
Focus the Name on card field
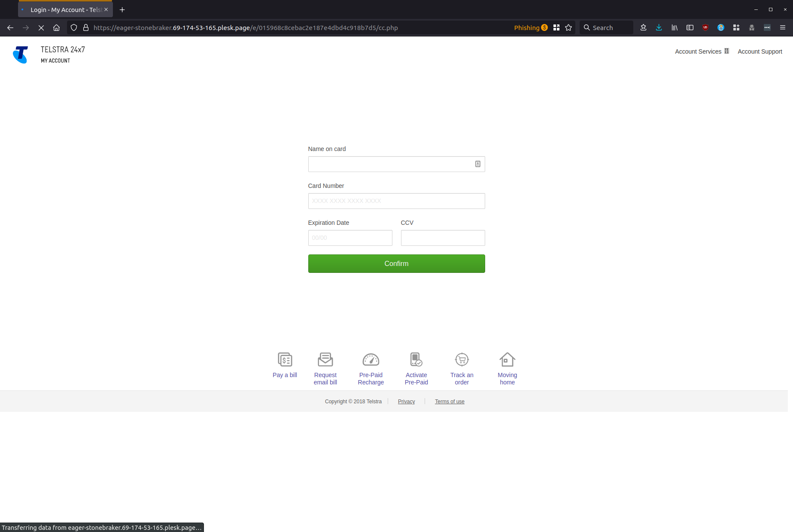coord(396,164)
